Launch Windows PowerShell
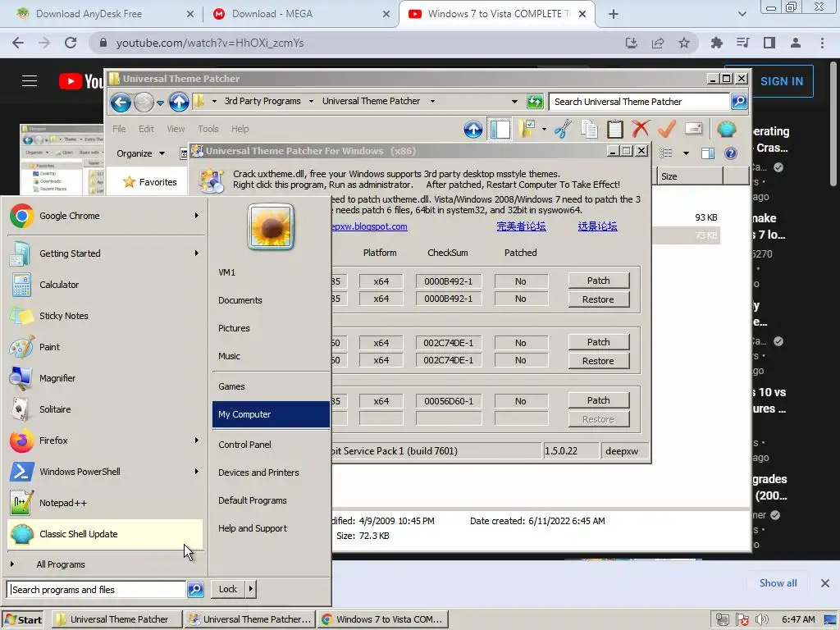Screen dimensions: 840x630 click(x=106, y=472)
